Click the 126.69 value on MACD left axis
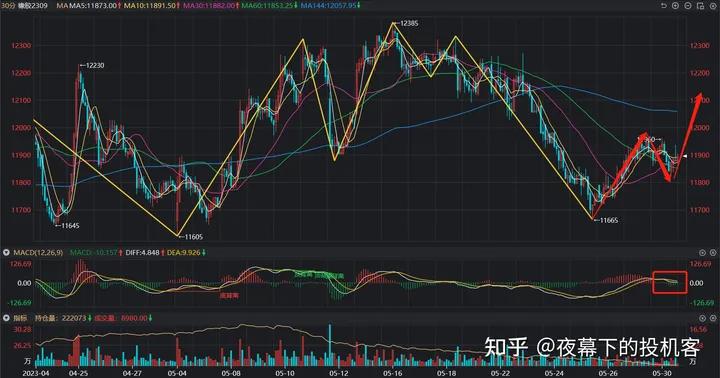The image size is (720, 378). tap(22, 264)
